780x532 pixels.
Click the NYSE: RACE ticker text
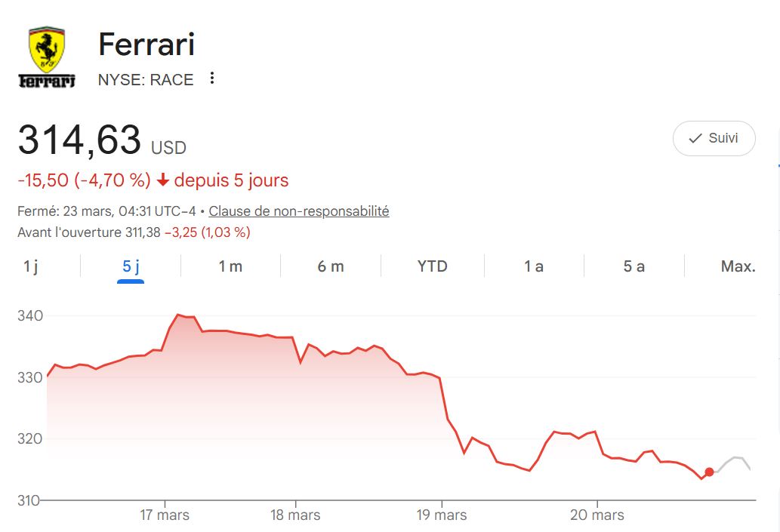click(146, 80)
